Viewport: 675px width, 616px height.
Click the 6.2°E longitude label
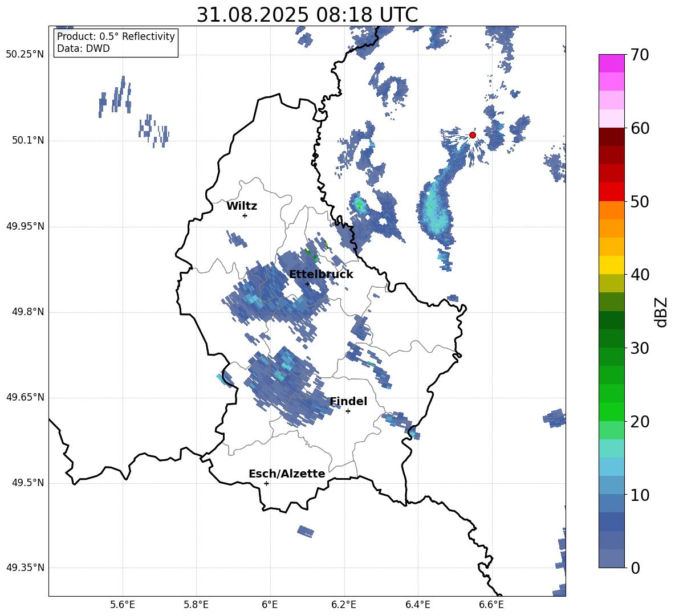[344, 605]
